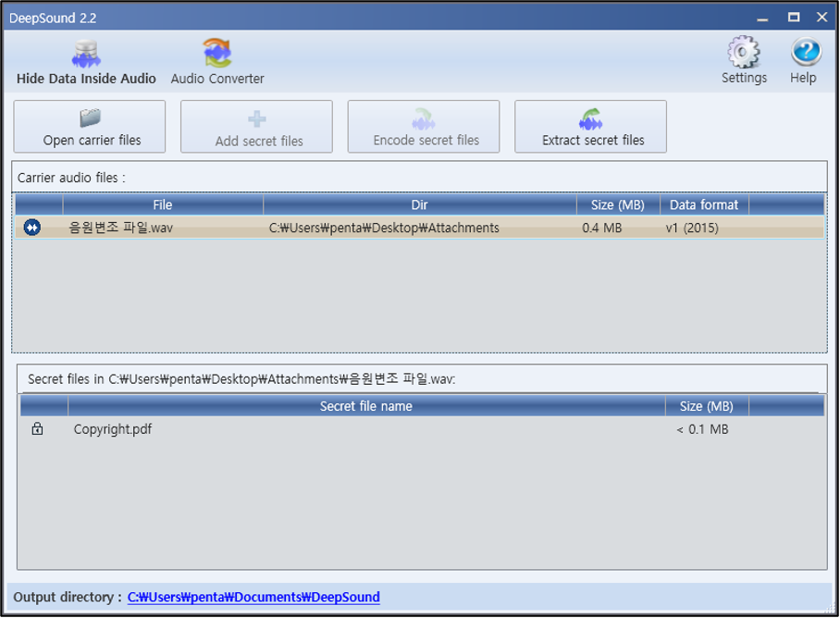Click the Hide Data Inside Audio label
Image resolution: width=840 pixels, height=618 pixels.
click(86, 79)
